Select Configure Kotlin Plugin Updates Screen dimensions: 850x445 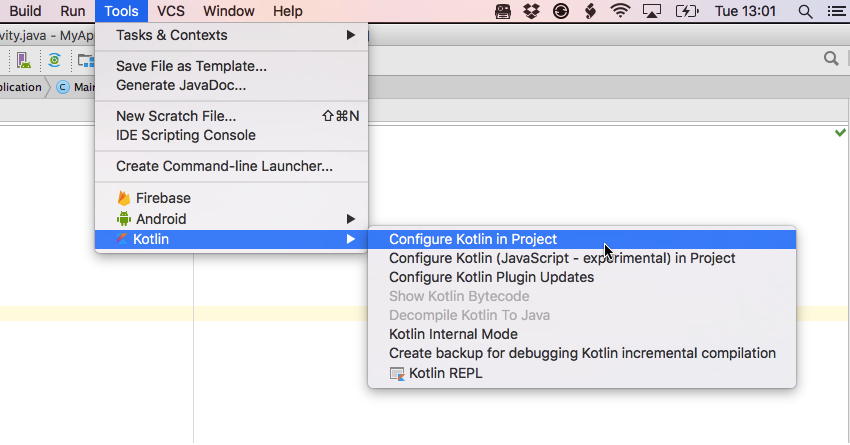pos(491,277)
